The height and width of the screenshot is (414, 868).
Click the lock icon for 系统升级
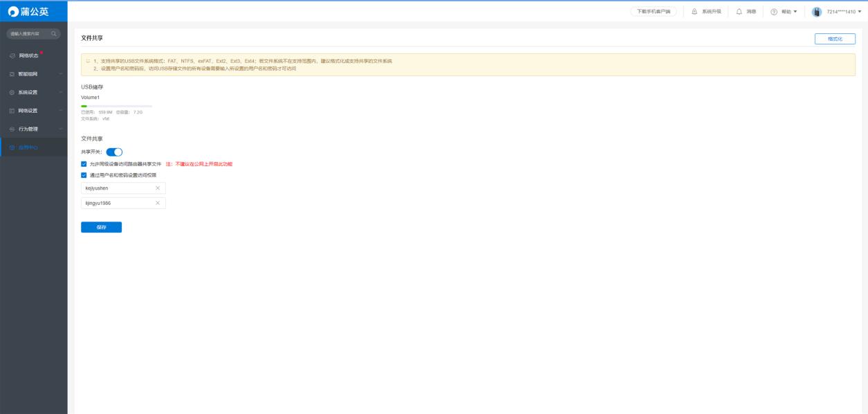pyautogui.click(x=694, y=12)
